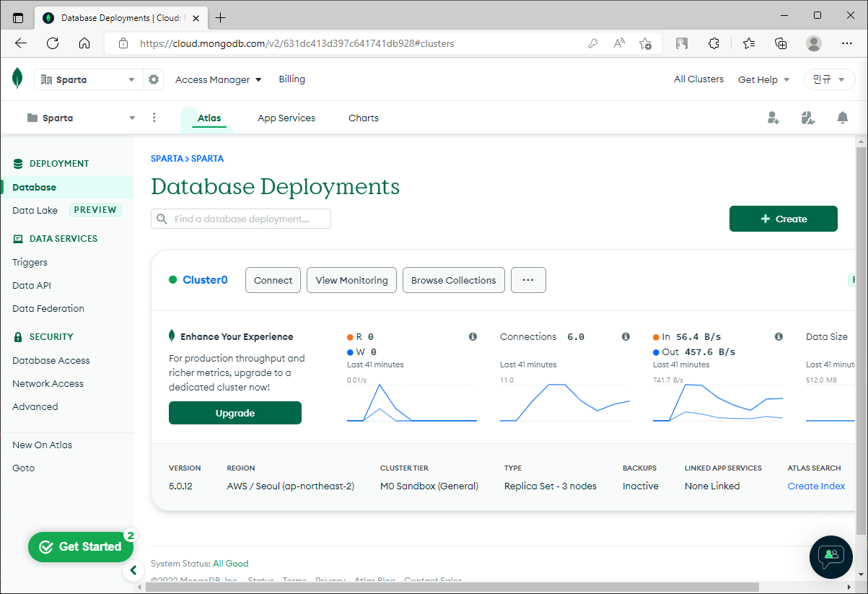Open the browser collections icon
This screenshot has height=594, width=868.
click(x=781, y=43)
